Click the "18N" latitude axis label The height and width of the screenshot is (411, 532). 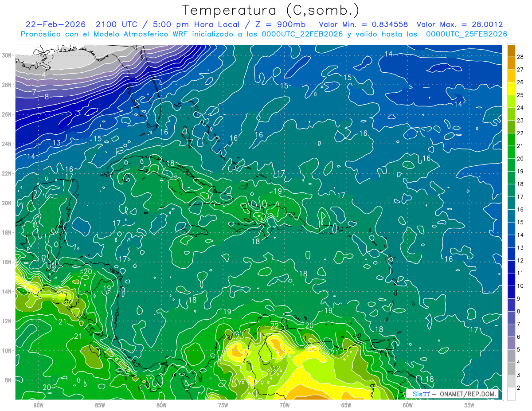pyautogui.click(x=7, y=232)
